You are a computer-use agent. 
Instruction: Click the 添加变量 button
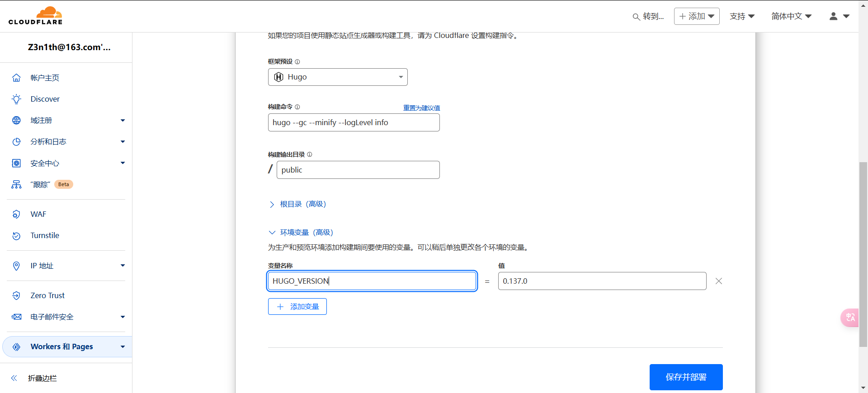pyautogui.click(x=297, y=307)
